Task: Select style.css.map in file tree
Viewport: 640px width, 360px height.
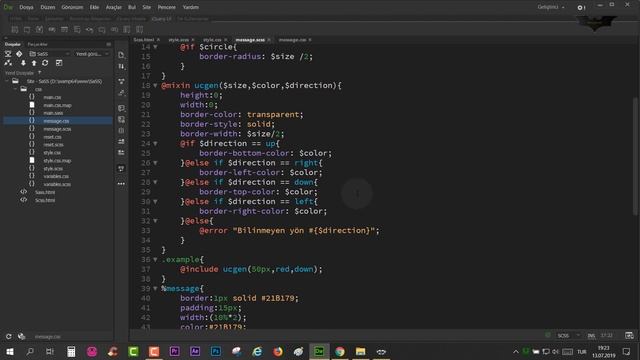Action: [57, 161]
